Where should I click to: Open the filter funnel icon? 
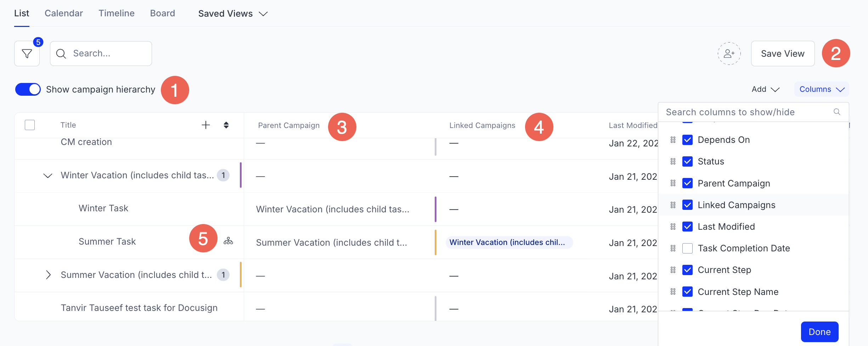[27, 54]
